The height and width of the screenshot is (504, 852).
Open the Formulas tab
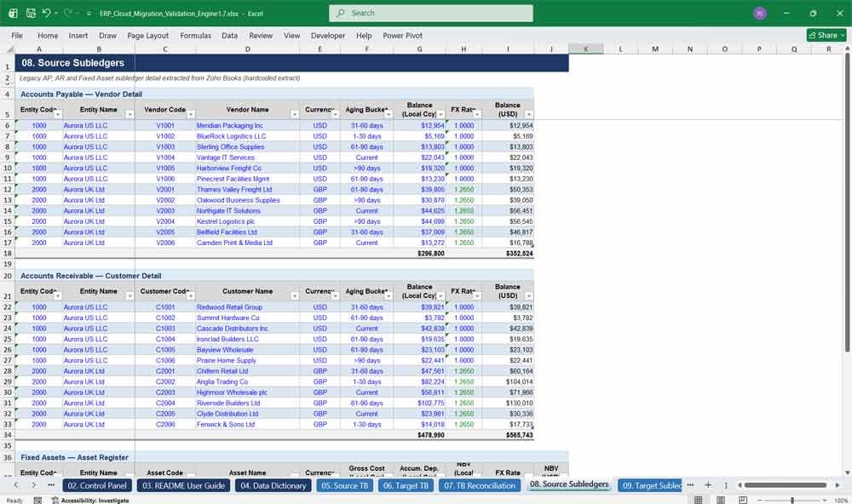[196, 35]
